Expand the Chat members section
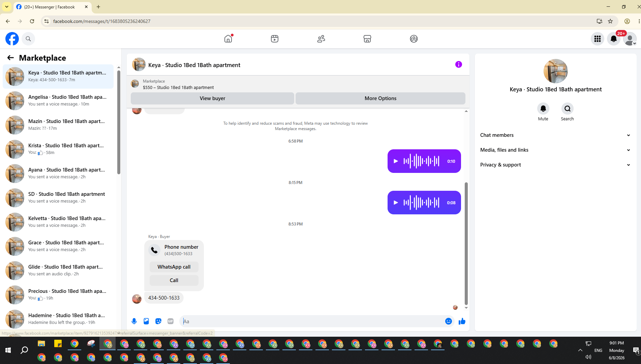The width and height of the screenshot is (641, 364). pyautogui.click(x=555, y=135)
